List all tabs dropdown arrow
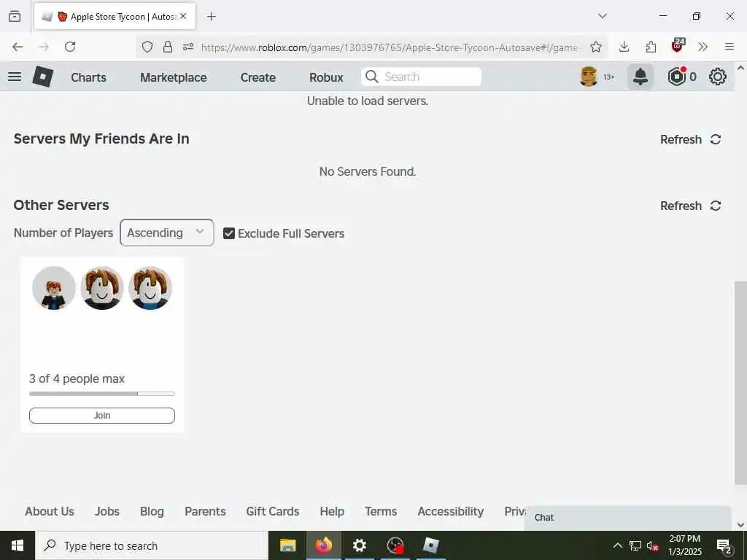Image resolution: width=747 pixels, height=560 pixels. click(603, 16)
